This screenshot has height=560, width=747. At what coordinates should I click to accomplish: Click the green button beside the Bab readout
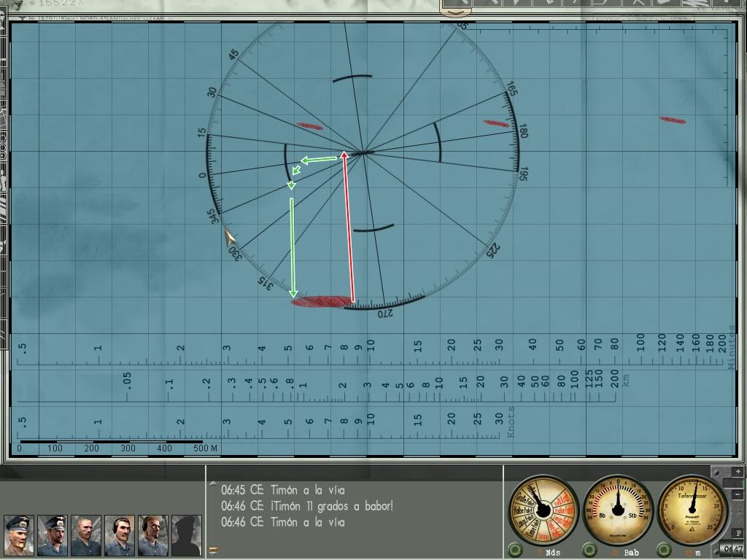pos(589,550)
